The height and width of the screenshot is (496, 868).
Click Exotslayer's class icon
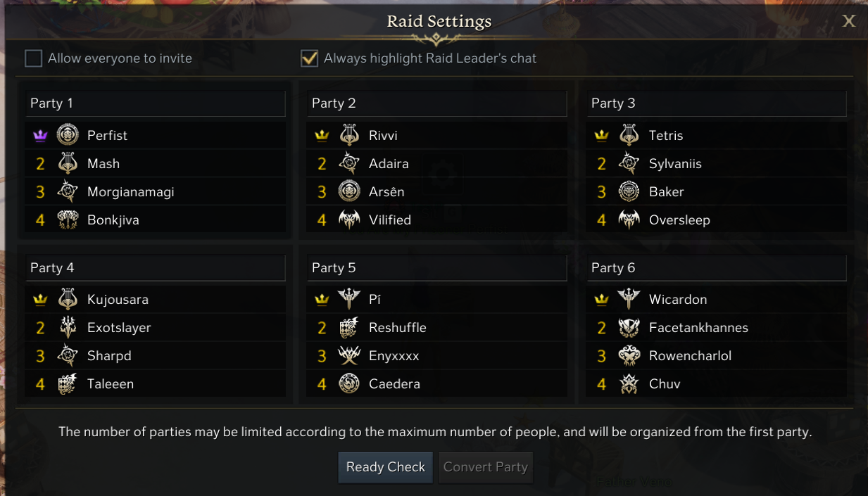(68, 327)
